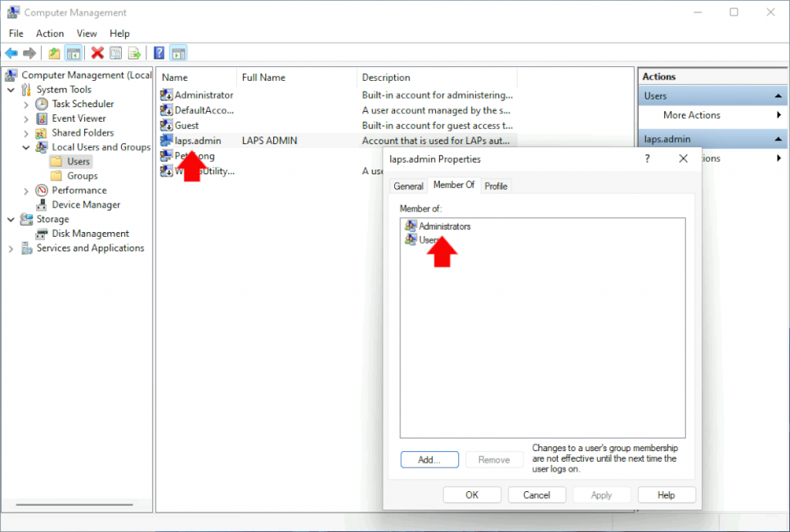Open the Action menu

coord(49,33)
